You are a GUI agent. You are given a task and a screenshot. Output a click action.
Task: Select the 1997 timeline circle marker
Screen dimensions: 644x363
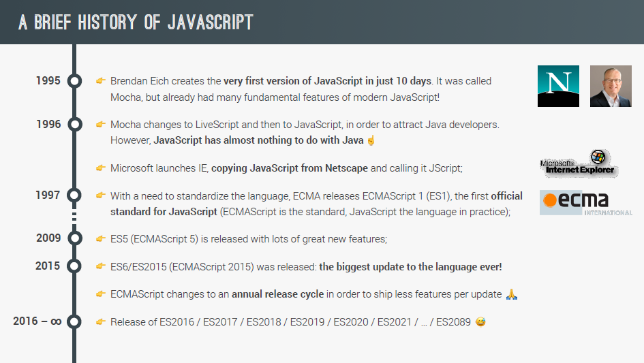point(74,195)
